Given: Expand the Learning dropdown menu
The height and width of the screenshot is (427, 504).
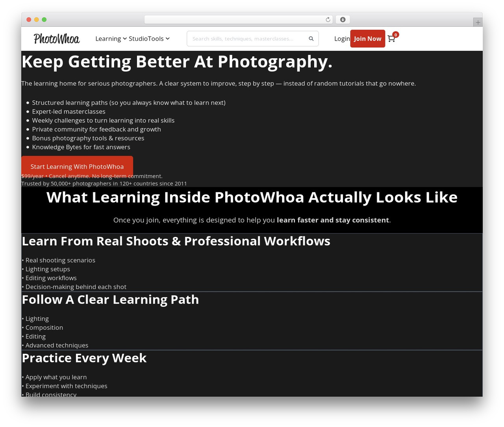Looking at the screenshot, I should point(111,39).
